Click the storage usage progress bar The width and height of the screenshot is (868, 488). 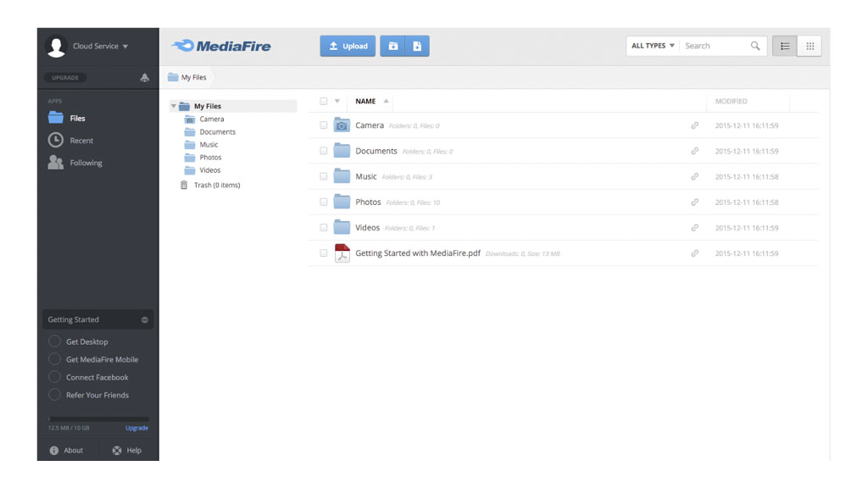98,419
